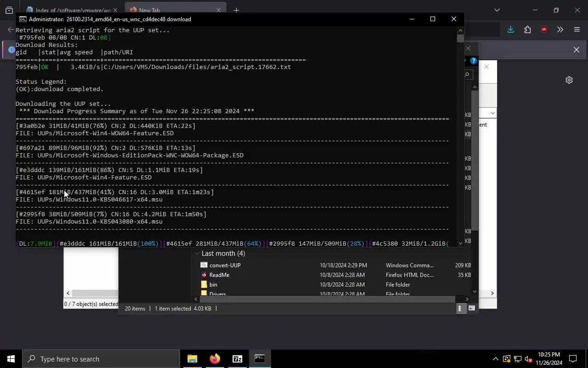Click the convert-UUP command file icon
Image resolution: width=588 pixels, height=368 pixels.
coord(204,265)
